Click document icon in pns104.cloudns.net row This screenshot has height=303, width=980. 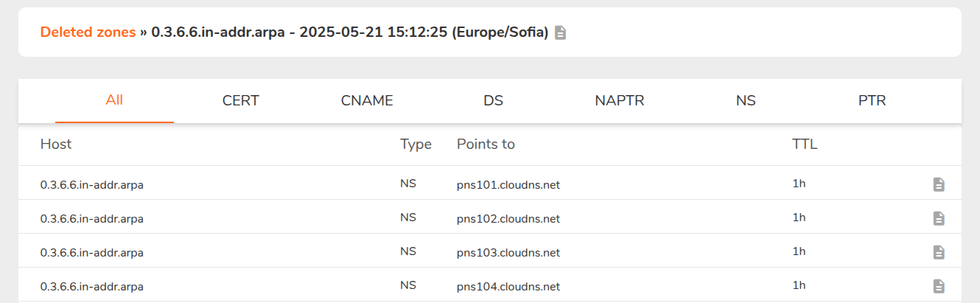(x=938, y=286)
